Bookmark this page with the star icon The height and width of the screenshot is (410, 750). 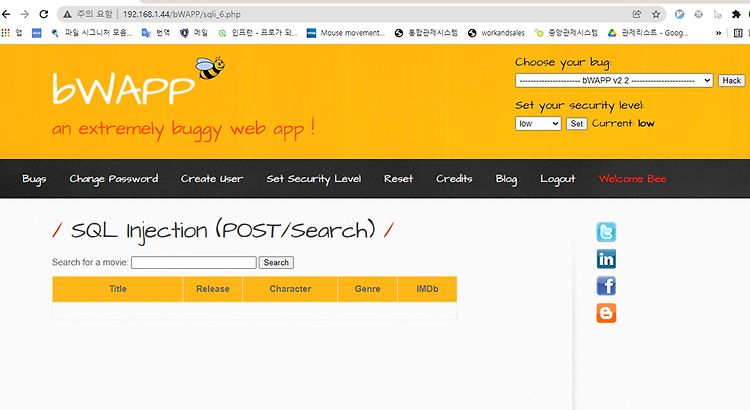(x=656, y=14)
